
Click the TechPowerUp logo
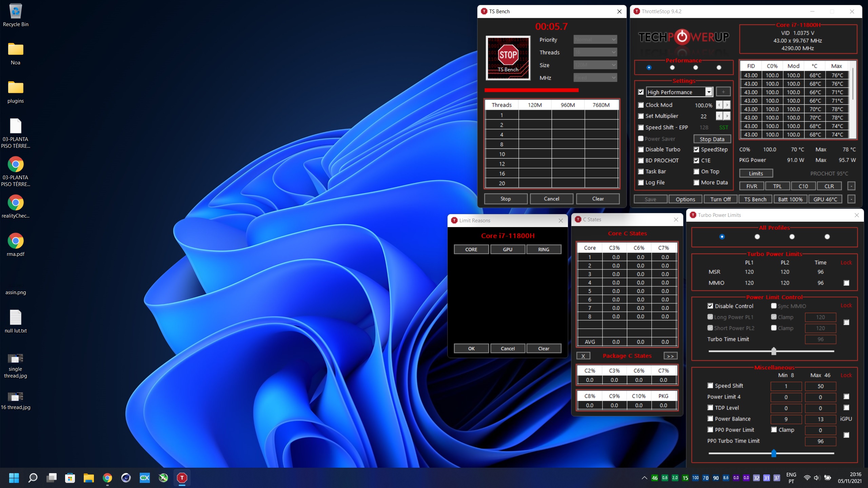(x=683, y=37)
